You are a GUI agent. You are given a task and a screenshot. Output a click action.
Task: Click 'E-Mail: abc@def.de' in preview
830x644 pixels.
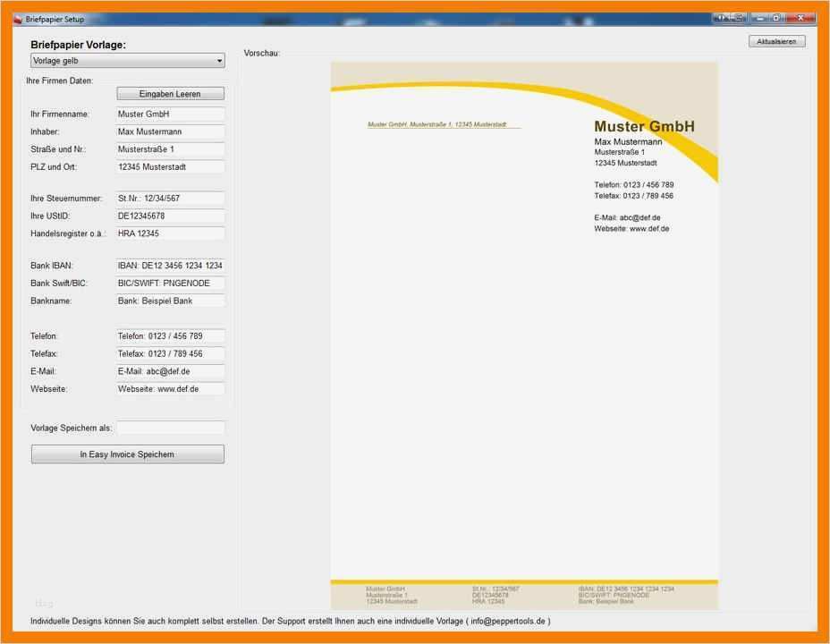click(627, 217)
